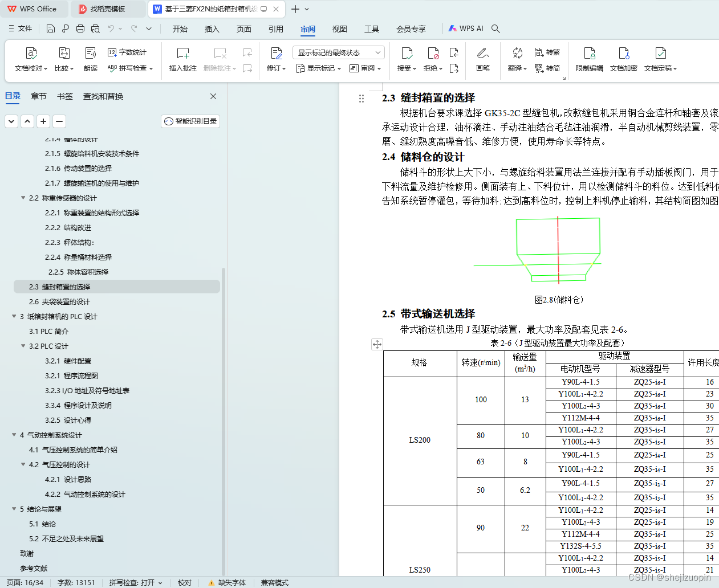This screenshot has height=588, width=719.
Task: Close the navigation pane
Action: [x=213, y=96]
